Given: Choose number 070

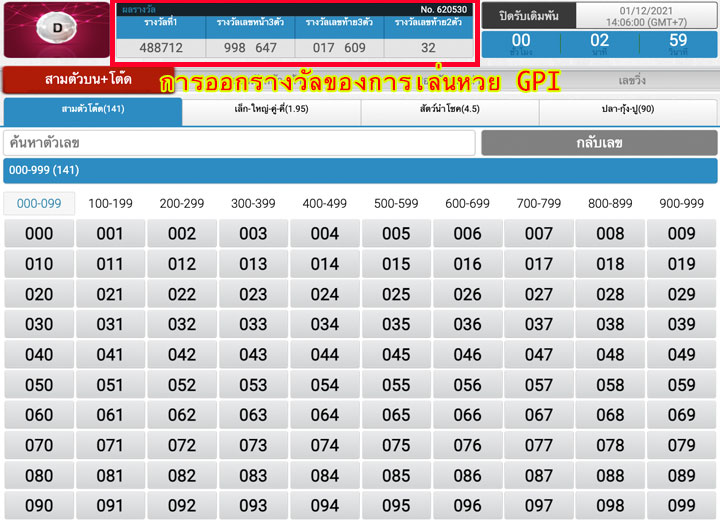Looking at the screenshot, I should pyautogui.click(x=39, y=445).
